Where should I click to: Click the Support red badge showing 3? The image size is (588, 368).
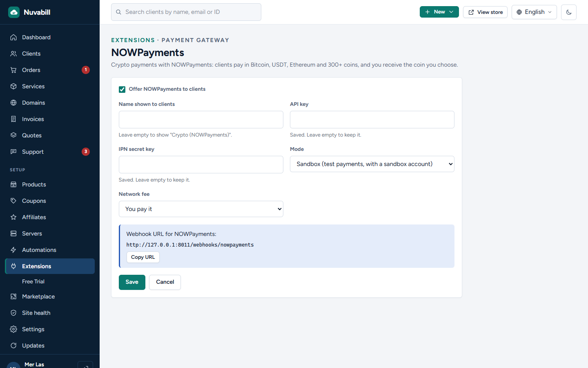tap(86, 152)
